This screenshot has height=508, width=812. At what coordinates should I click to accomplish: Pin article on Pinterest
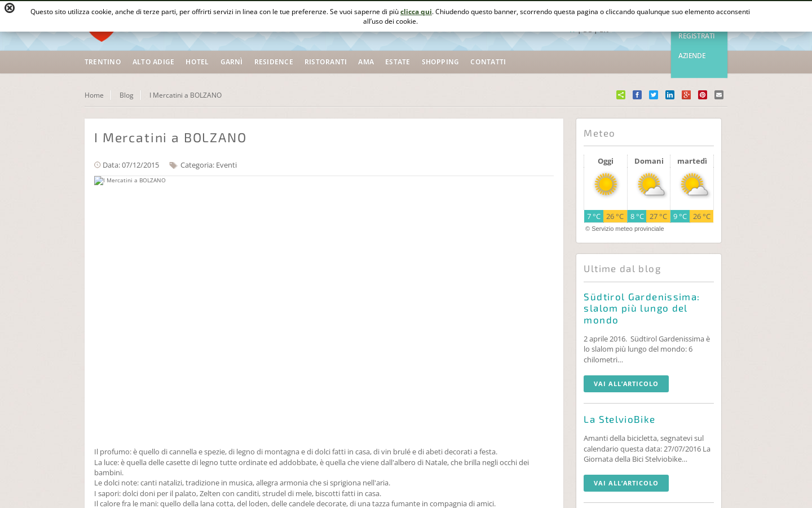(x=703, y=95)
